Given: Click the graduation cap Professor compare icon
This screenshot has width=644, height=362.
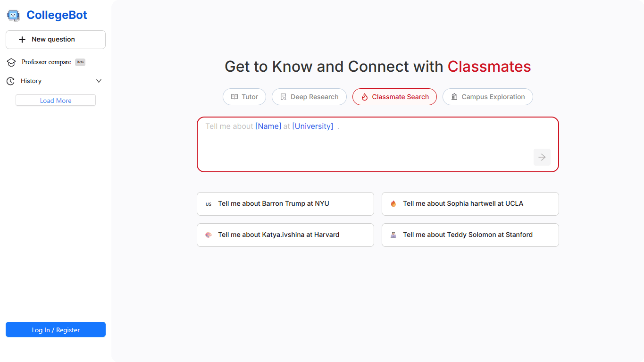Looking at the screenshot, I should (11, 62).
